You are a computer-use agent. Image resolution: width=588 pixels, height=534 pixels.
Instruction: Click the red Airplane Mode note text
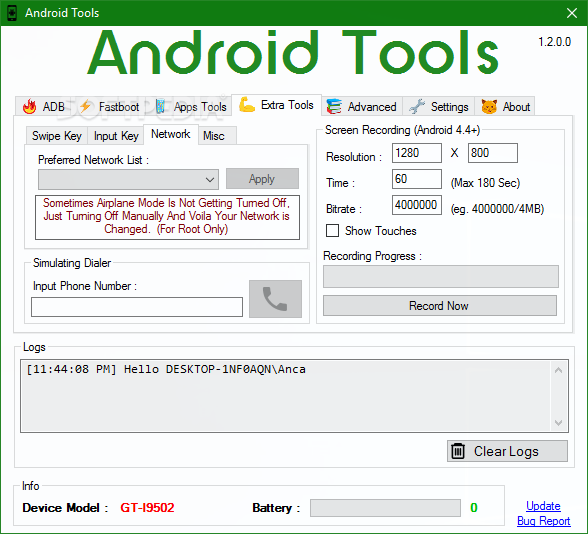(166, 216)
